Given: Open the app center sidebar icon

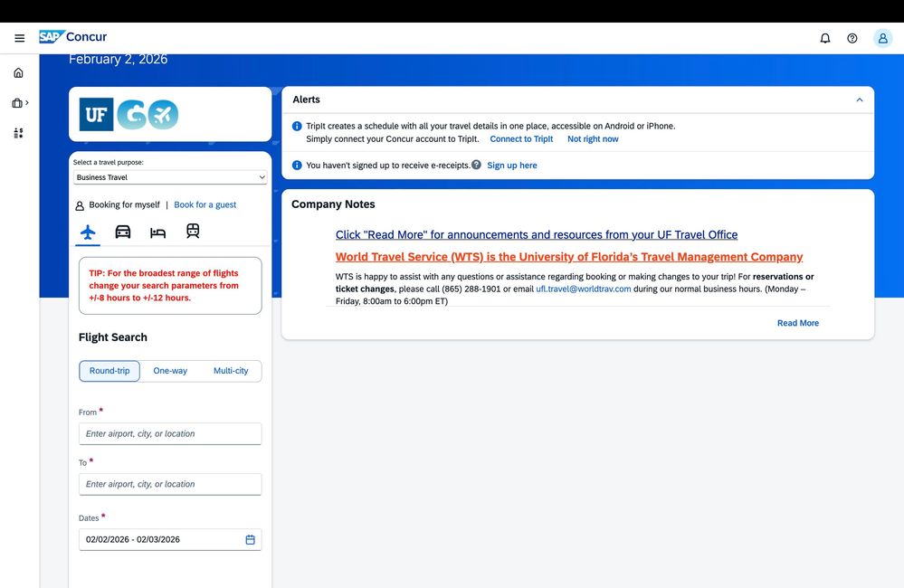Looking at the screenshot, I should point(18,133).
